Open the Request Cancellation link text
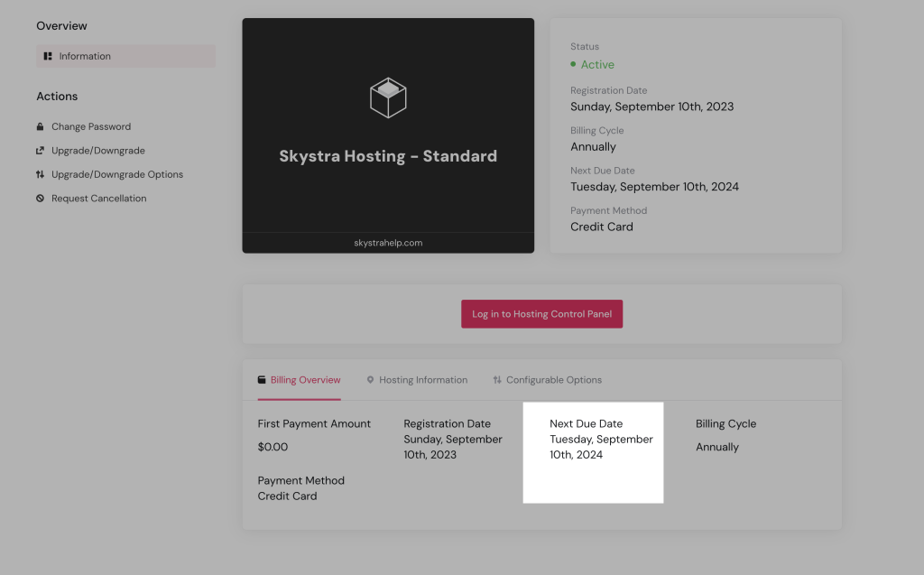This screenshot has height=575, width=924. tap(98, 199)
